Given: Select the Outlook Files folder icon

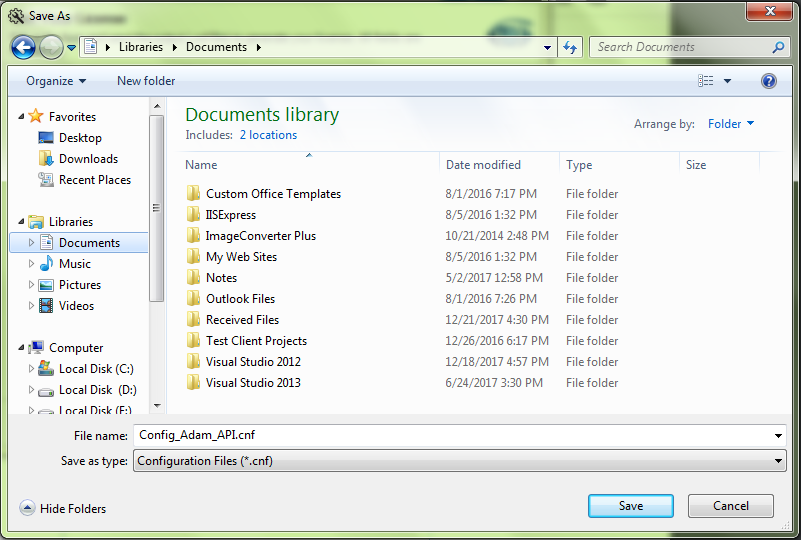Looking at the screenshot, I should pyautogui.click(x=193, y=298).
